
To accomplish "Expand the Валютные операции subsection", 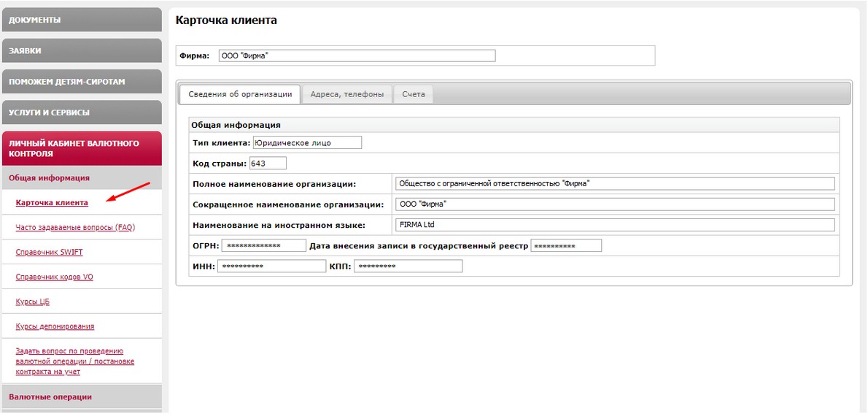I will 81,396.
